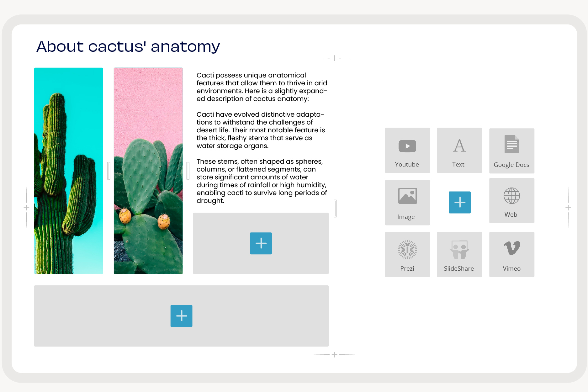The image size is (588, 392).
Task: Click resize handle between pink image and text
Action: (188, 171)
